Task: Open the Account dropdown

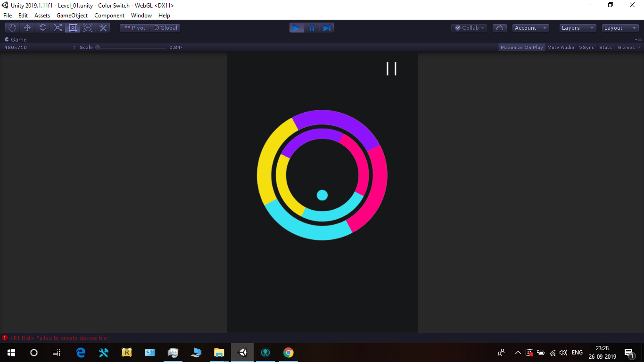Action: 531,28
